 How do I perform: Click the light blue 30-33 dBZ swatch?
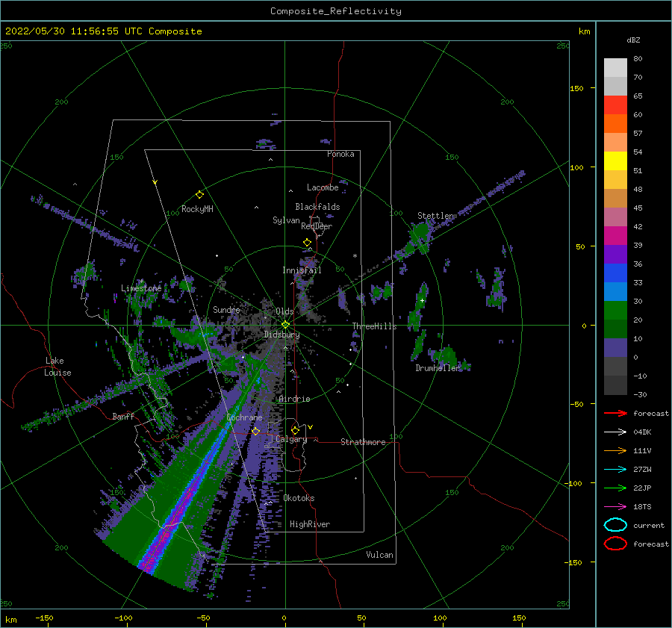pyautogui.click(x=615, y=292)
